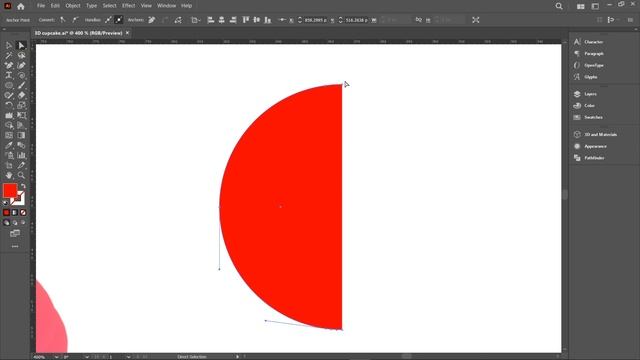Click Horizontal Align Center icon
Viewport: 640px width, 360px height.
coord(222,20)
